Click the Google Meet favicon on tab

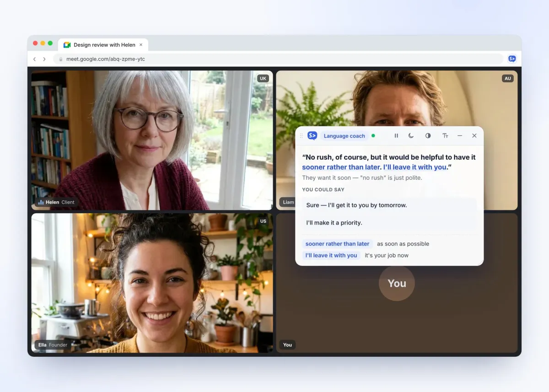[67, 45]
